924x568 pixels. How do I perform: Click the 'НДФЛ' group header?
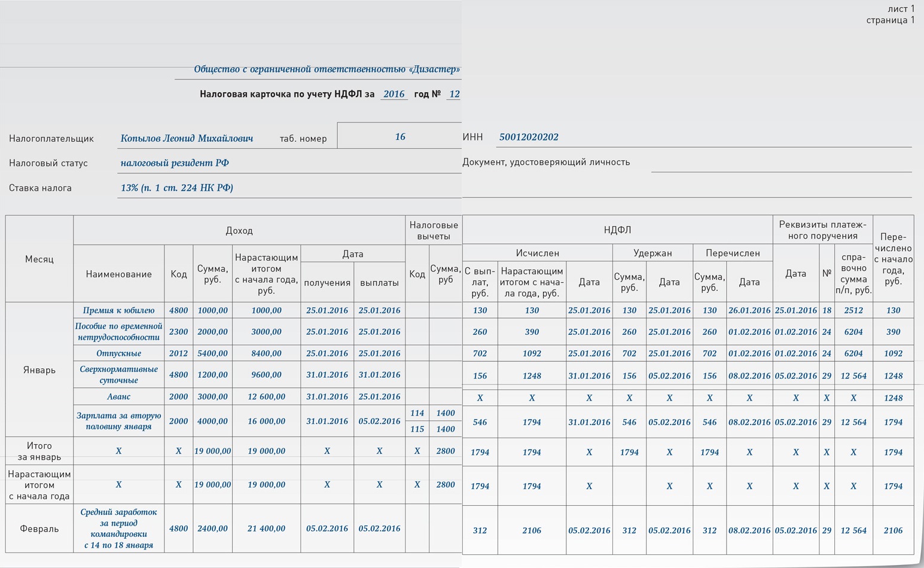click(617, 230)
